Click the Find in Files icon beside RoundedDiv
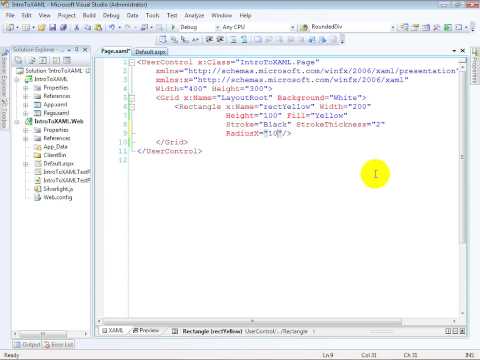Screen dimensions: 480x360 click(x=304, y=27)
